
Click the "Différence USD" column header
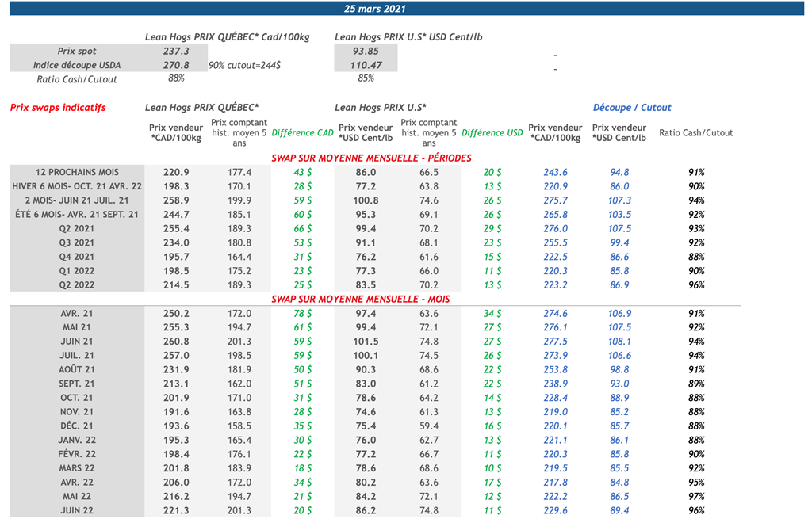[492, 133]
